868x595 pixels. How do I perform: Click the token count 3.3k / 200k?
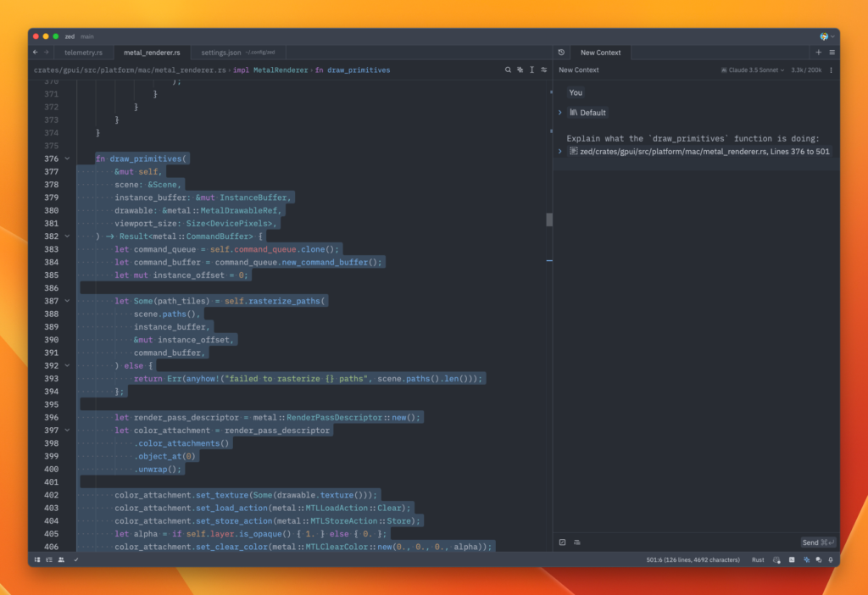[x=806, y=70]
